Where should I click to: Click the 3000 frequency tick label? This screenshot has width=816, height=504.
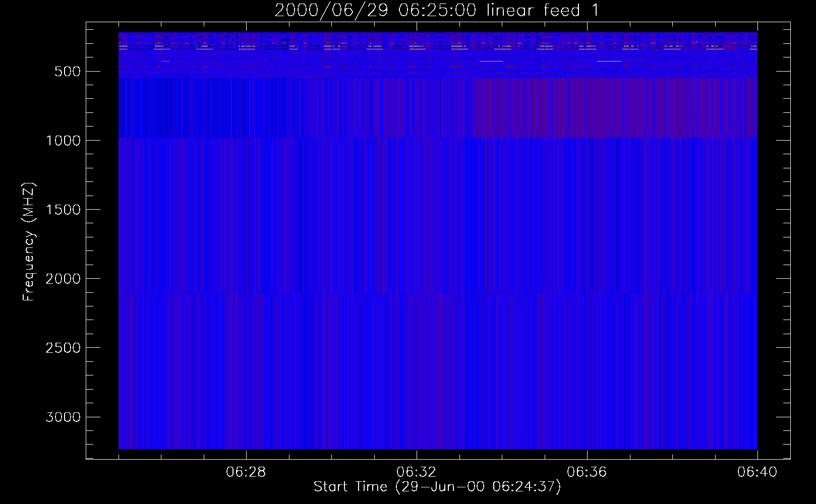63,417
